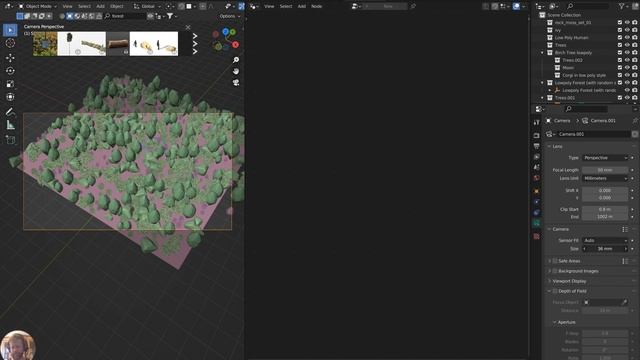640x360 pixels.
Task: Select the Cursor tool
Action: (x=10, y=43)
